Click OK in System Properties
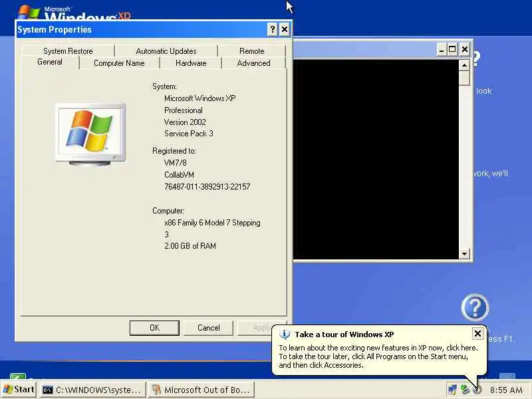Viewport: 532px width, 399px height. tap(154, 328)
